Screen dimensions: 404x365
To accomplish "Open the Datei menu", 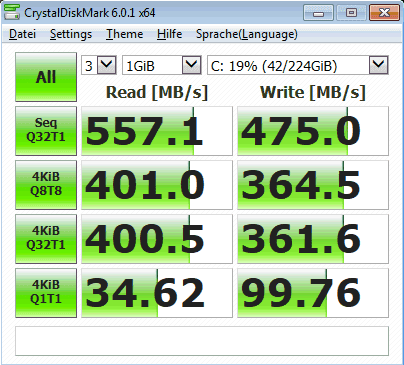I will (x=22, y=34).
